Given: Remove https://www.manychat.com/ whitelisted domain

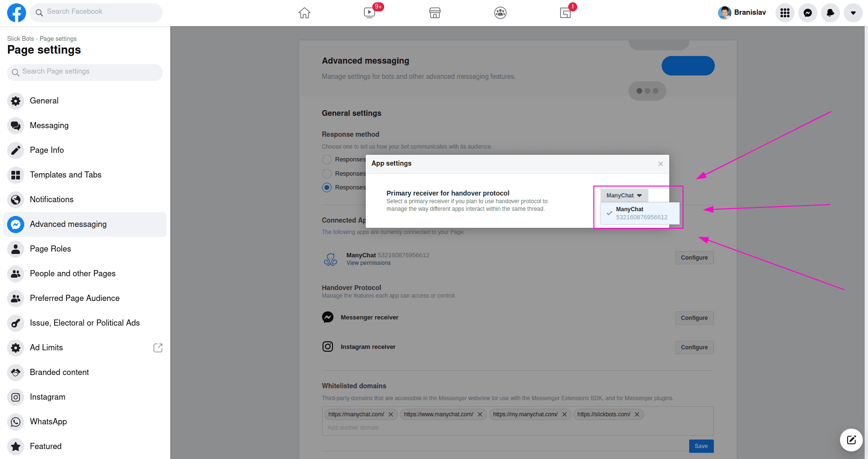Looking at the screenshot, I should click(x=480, y=414).
